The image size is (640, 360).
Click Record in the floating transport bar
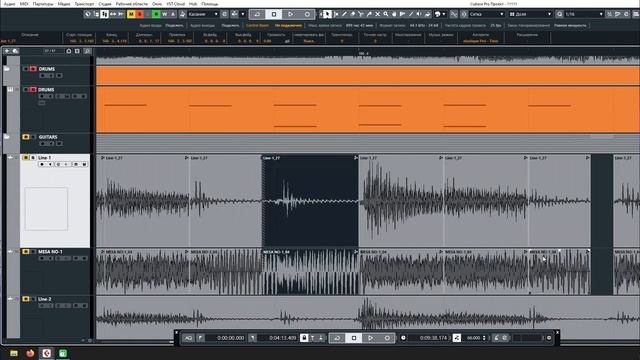tap(387, 338)
